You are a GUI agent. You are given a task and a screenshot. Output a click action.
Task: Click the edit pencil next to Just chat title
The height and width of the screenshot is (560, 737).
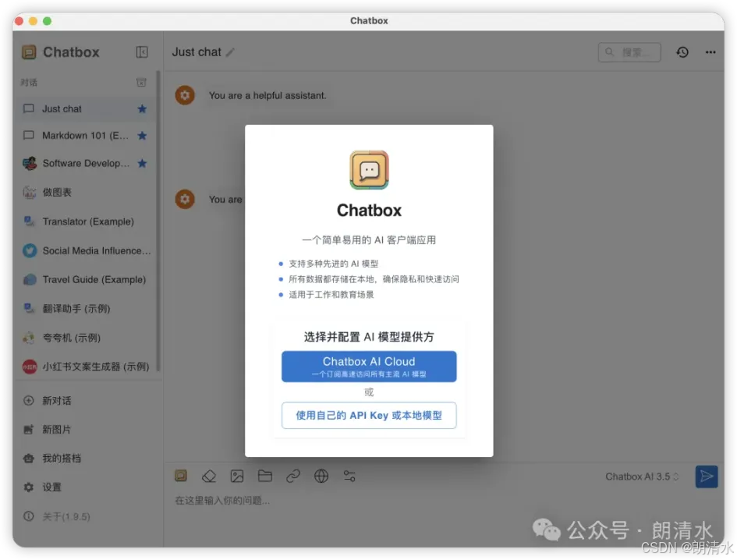click(x=230, y=52)
